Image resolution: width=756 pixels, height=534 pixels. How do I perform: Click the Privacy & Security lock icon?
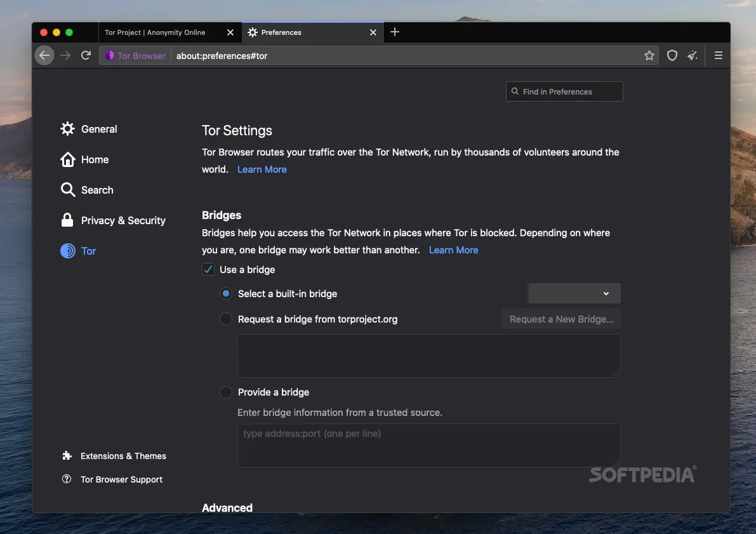(x=67, y=220)
